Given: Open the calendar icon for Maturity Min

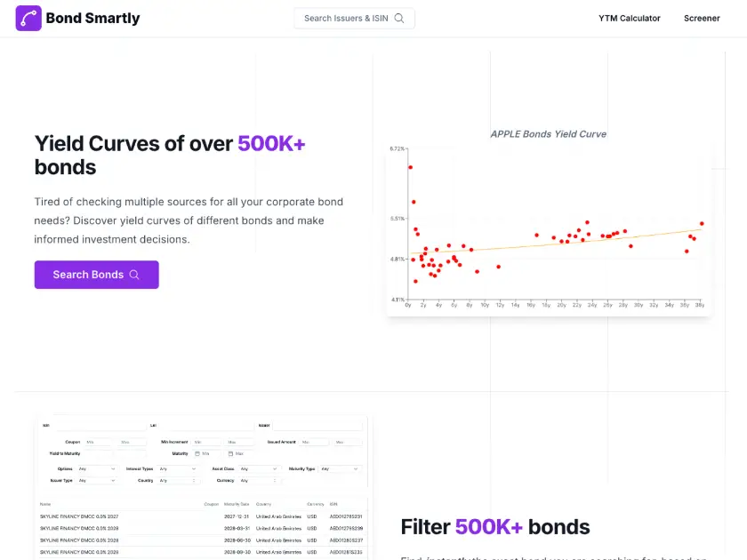Looking at the screenshot, I should [198, 454].
